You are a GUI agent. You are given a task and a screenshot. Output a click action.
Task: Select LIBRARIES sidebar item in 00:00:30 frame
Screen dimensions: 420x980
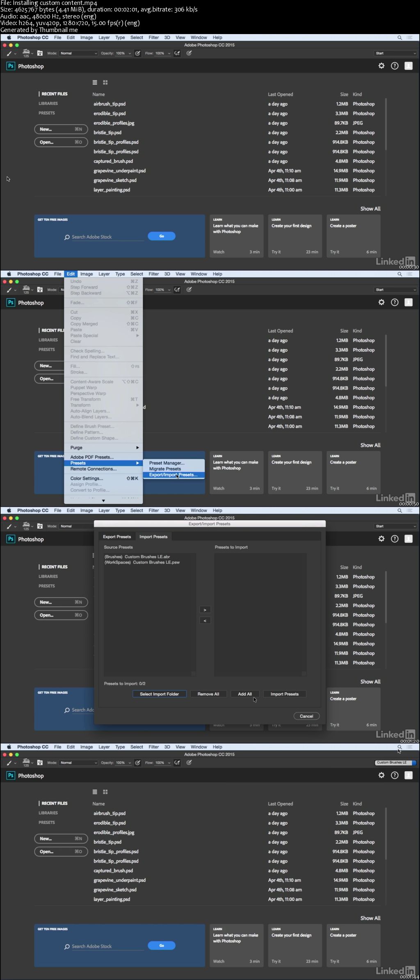[48, 103]
